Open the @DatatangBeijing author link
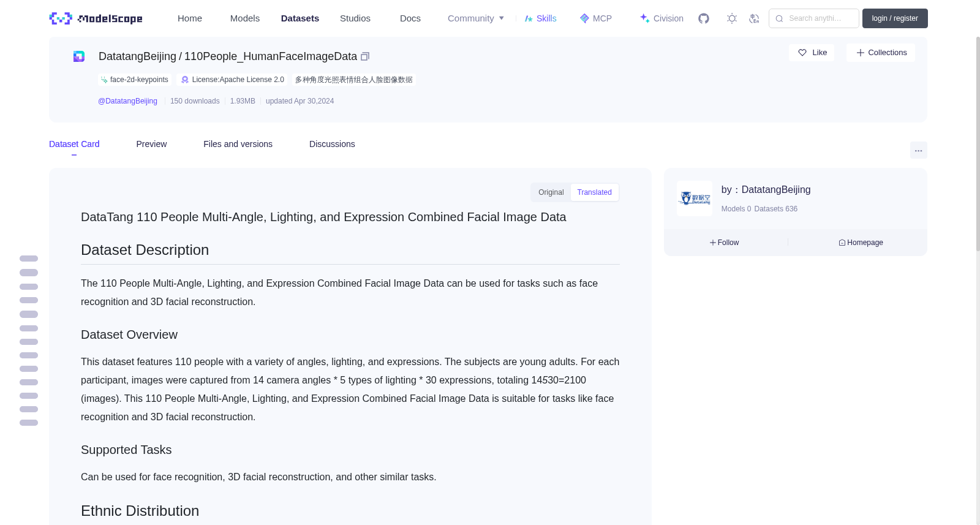 127,101
